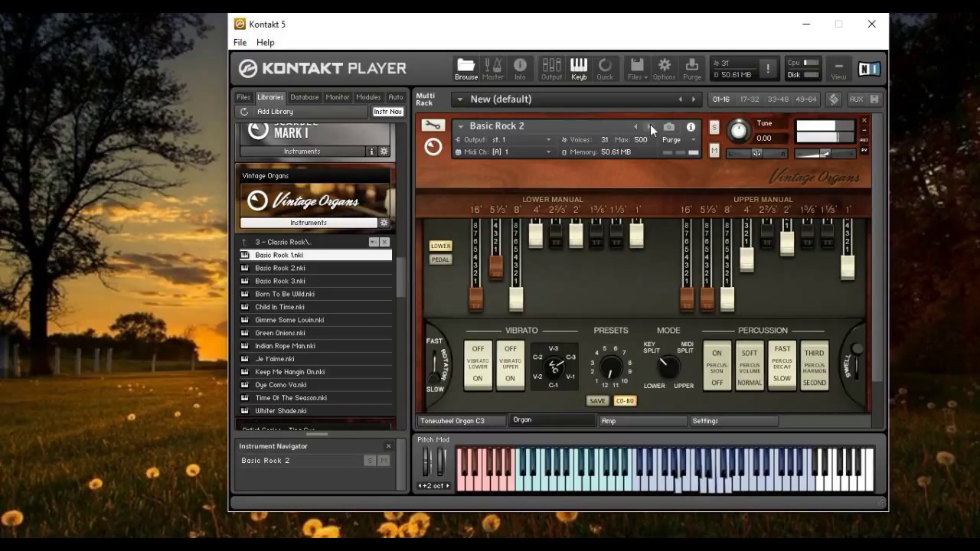Switch to the Database tab
The height and width of the screenshot is (551, 980).
[x=304, y=97]
